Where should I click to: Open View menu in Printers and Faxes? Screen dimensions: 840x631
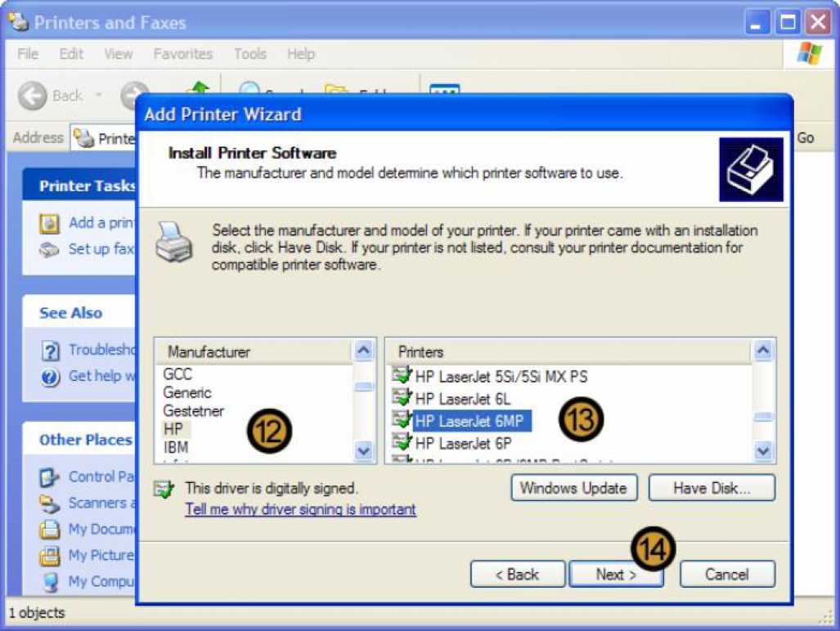point(119,53)
